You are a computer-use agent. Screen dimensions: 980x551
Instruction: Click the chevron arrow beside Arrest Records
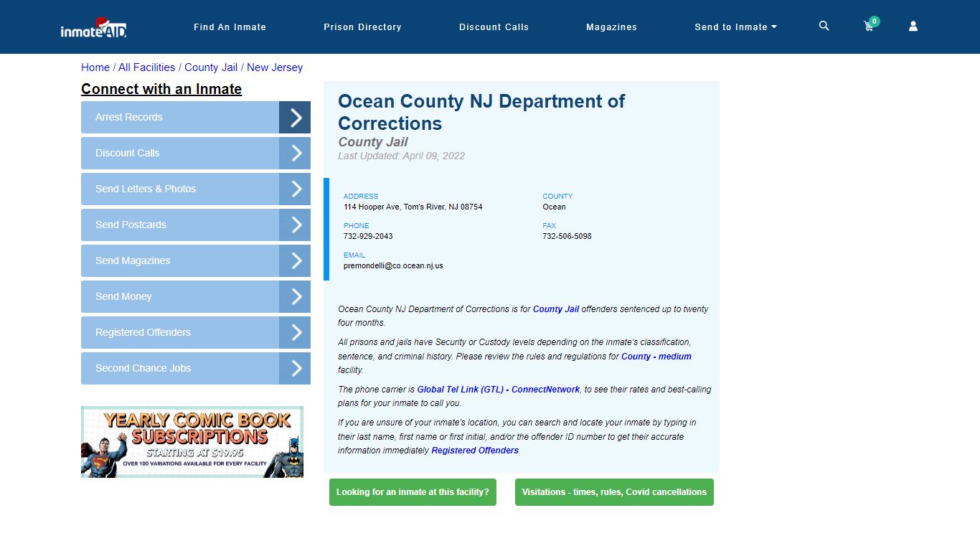pyautogui.click(x=295, y=117)
